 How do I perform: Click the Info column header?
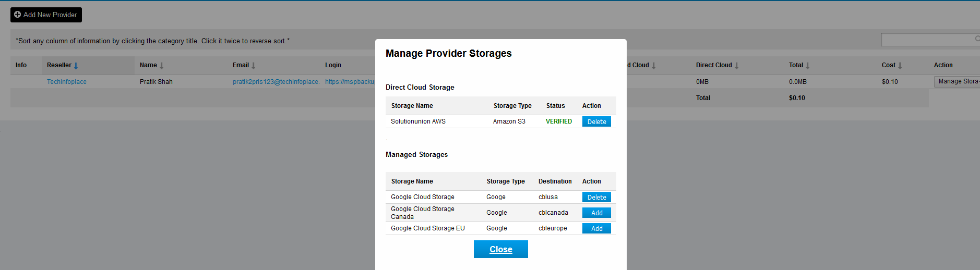(x=21, y=65)
